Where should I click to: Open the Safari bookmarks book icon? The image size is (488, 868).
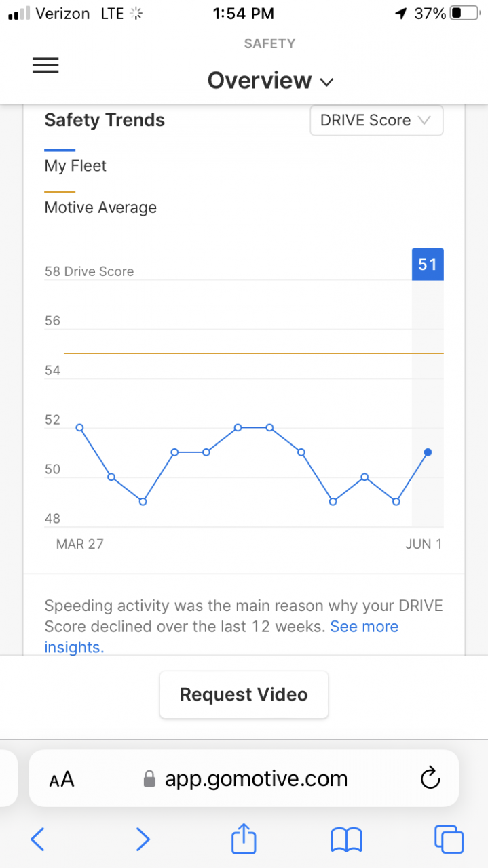coord(347,840)
